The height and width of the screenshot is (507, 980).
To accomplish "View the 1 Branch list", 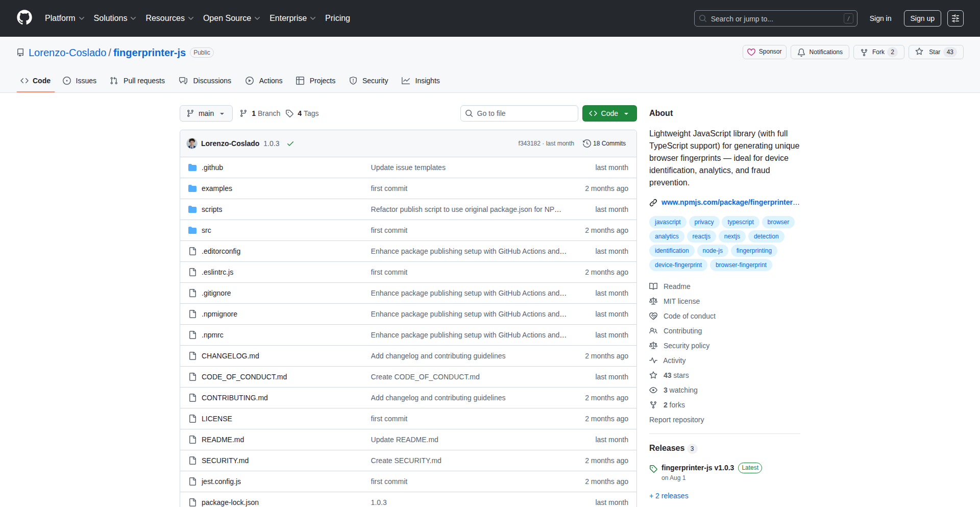I will (x=260, y=113).
